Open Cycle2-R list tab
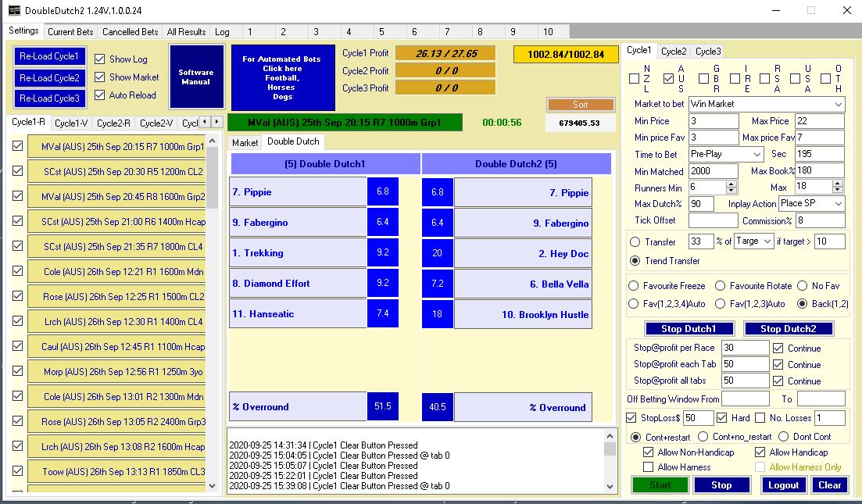Viewport: 862px width, 504px height. pyautogui.click(x=113, y=123)
